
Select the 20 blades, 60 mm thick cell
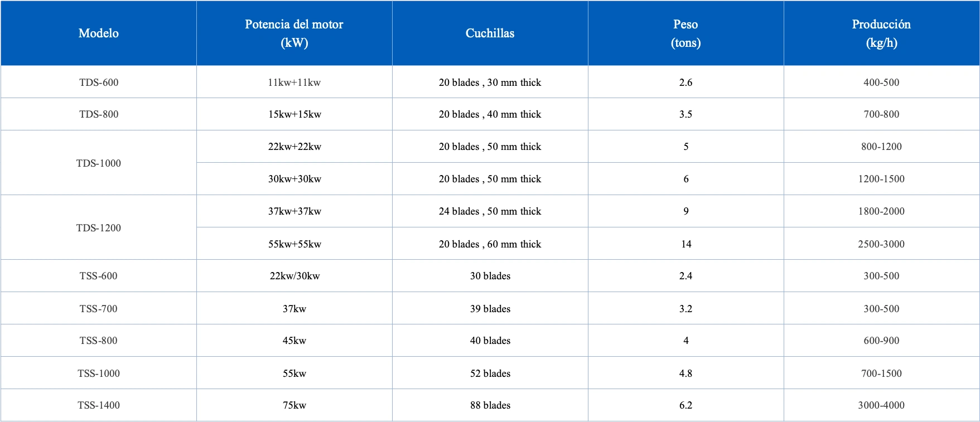[490, 244]
